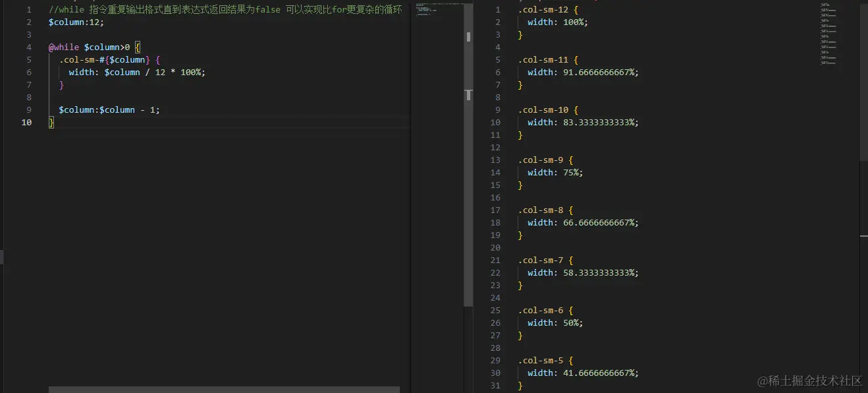868x393 pixels.
Task: Click "width: 91.6666666667%;" value
Action: point(583,73)
